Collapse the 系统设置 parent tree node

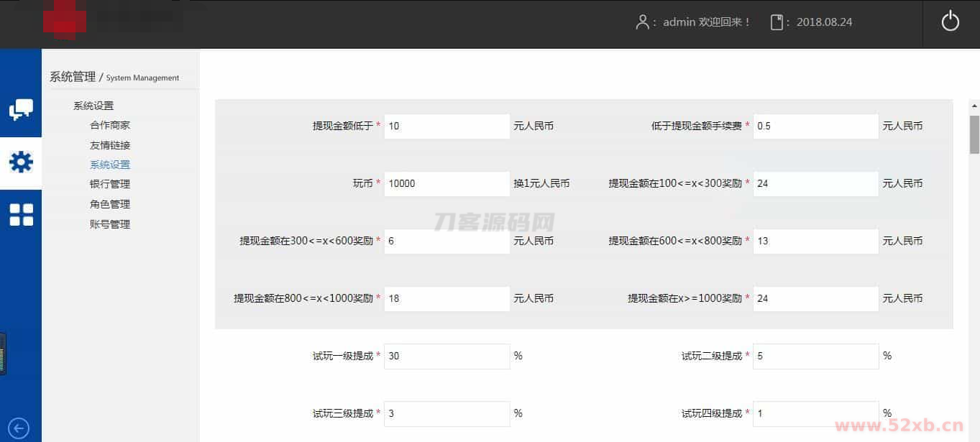coord(93,106)
